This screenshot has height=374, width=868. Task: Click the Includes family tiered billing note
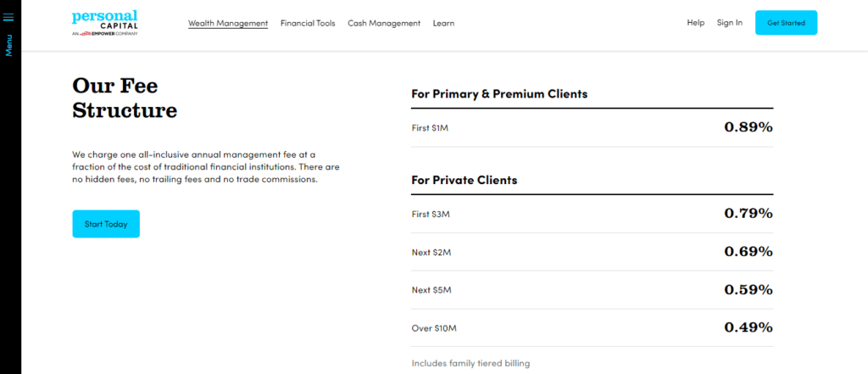point(470,364)
